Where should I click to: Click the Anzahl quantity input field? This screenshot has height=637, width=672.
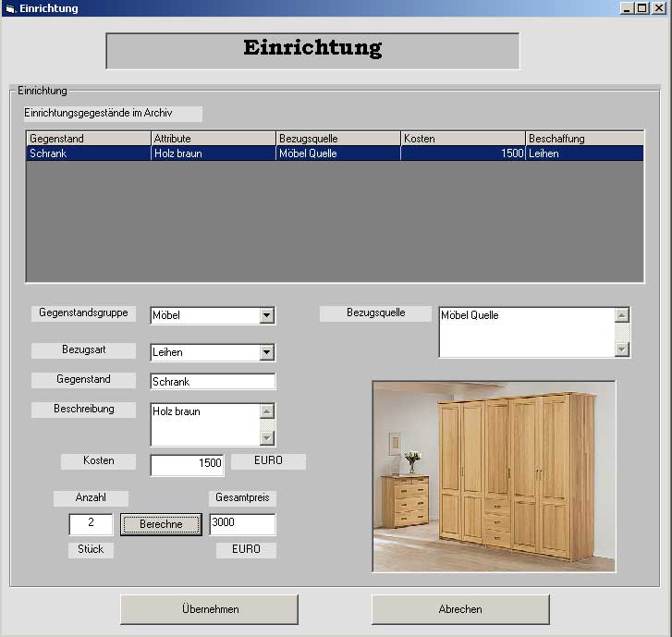tap(91, 524)
